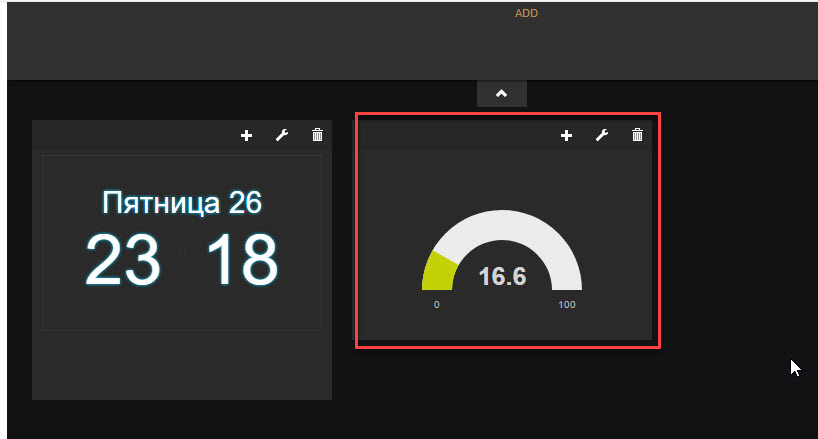Screen dimensions: 818x439
Task: Delete the gauge pane with trash icon
Action: (637, 135)
